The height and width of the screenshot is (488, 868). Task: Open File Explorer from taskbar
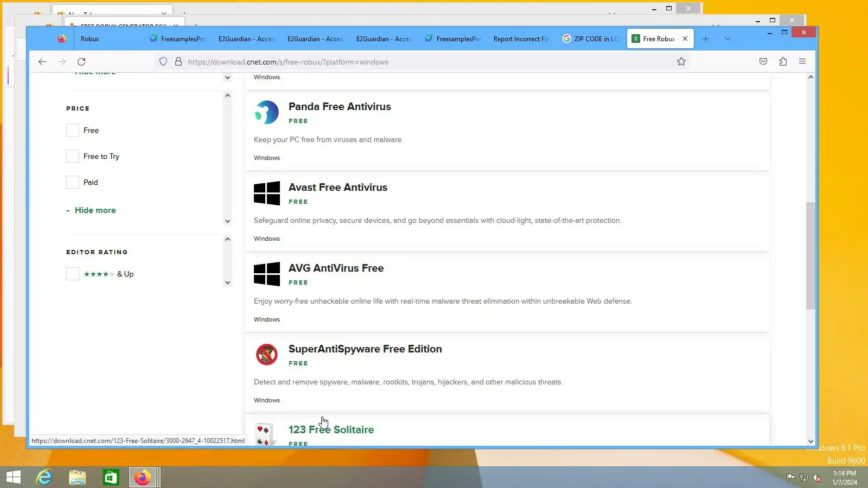[78, 477]
